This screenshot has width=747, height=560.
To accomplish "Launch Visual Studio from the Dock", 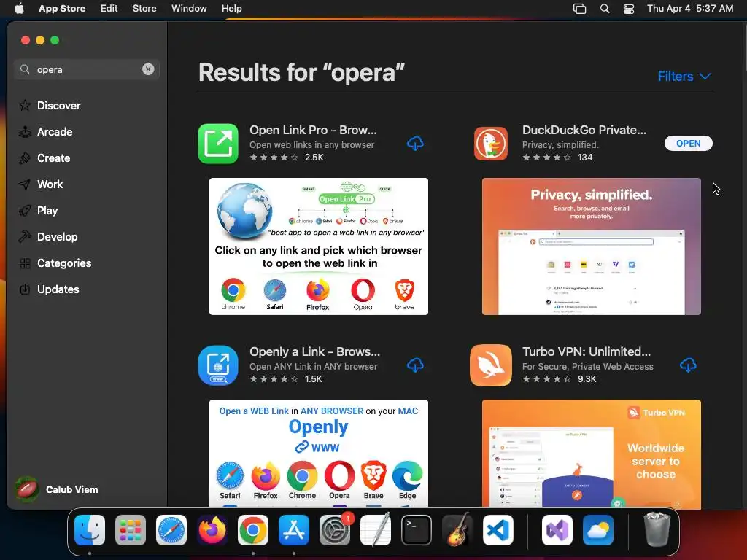I will 557,530.
